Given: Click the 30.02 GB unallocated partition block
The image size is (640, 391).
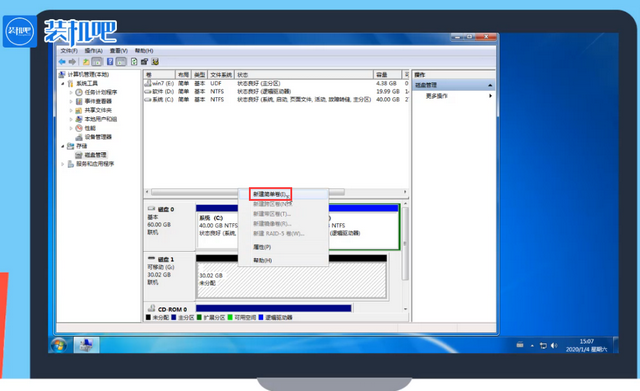Looking at the screenshot, I should 291,280.
